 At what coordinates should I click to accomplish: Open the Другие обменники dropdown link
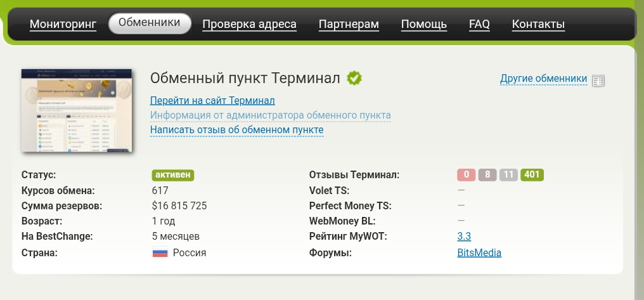click(x=543, y=79)
